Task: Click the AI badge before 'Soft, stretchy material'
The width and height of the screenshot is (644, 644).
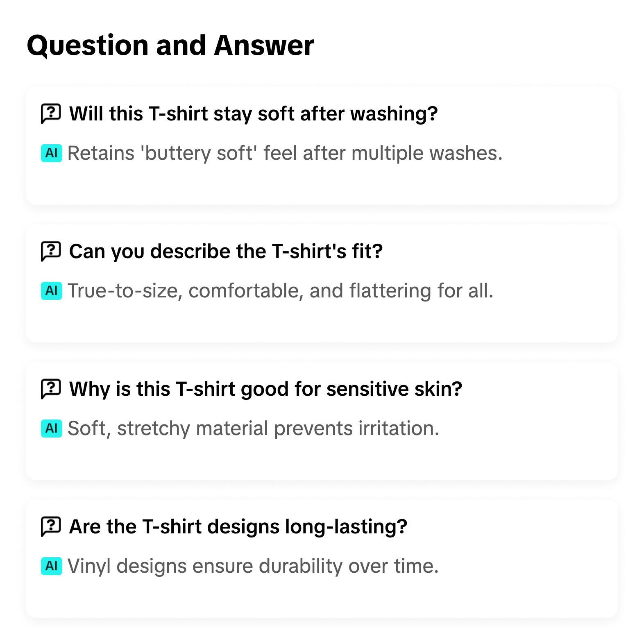Action: (x=52, y=429)
